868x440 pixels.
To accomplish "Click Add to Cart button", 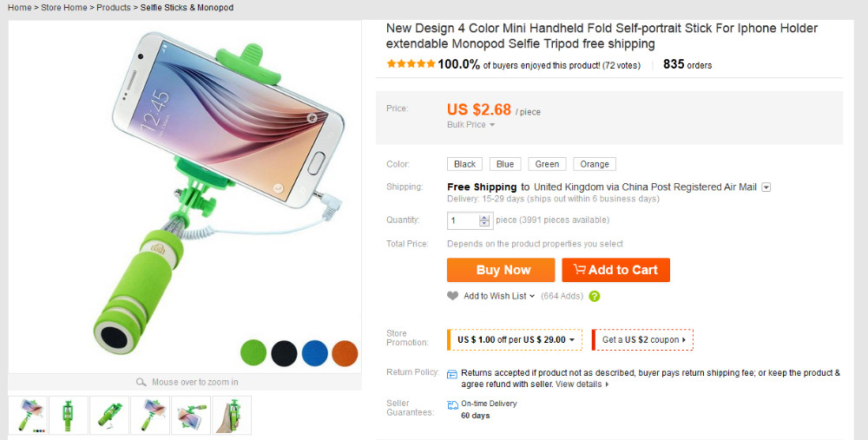I will click(615, 270).
